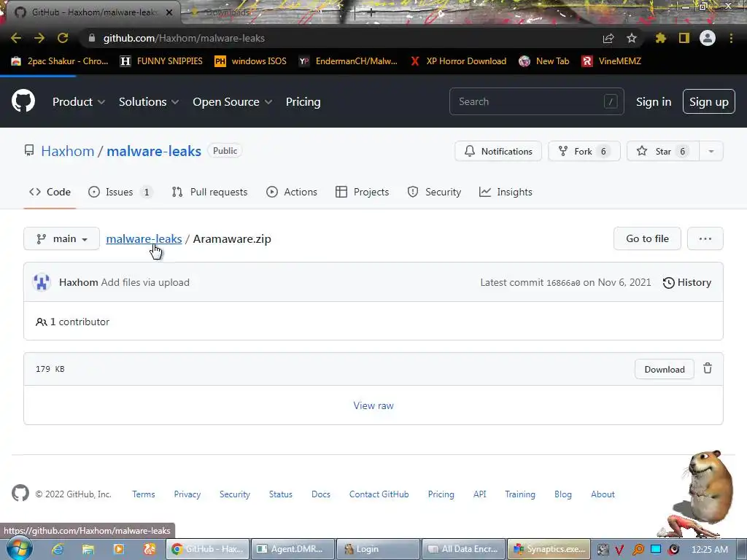Viewport: 747px width, 560px height.
Task: Open the Pull requests tab
Action: coord(209,192)
